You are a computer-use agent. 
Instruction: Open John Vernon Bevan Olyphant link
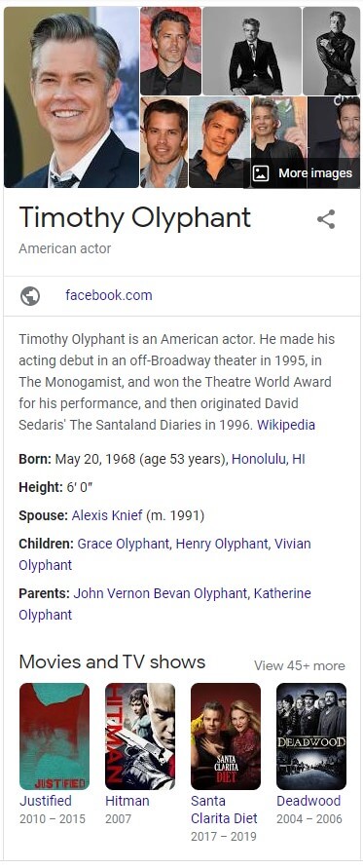point(161,594)
